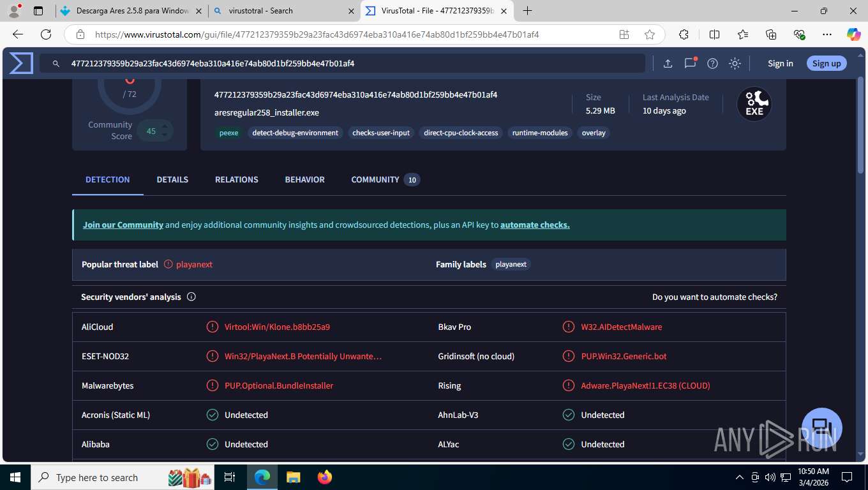Switch to the virustotral - Search tab
This screenshot has width=868, height=490.
click(x=284, y=11)
